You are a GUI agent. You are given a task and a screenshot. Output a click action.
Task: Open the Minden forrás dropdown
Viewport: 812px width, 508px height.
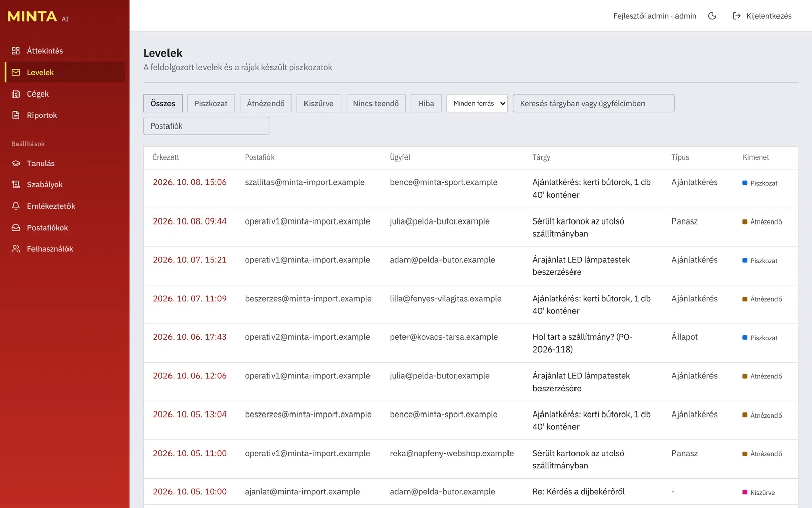coord(477,103)
